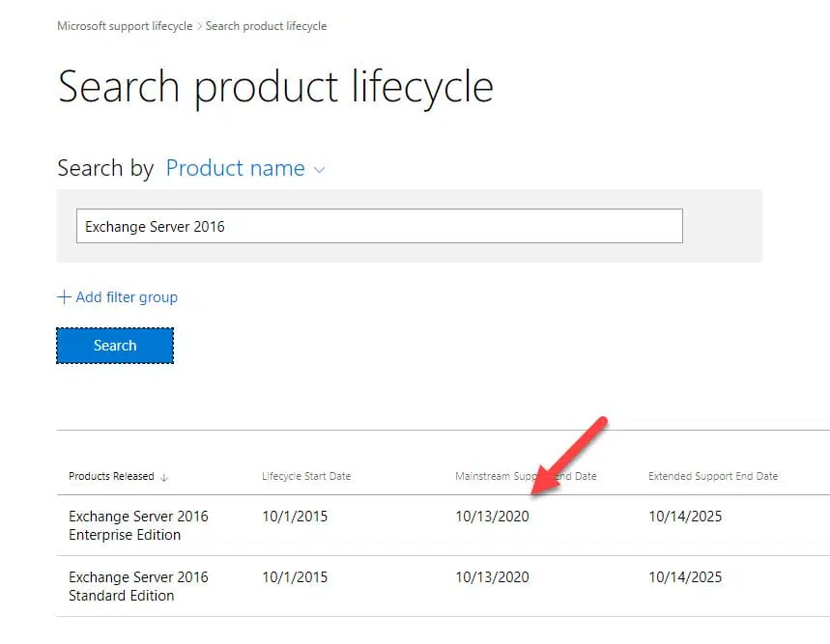Click the Search by label
The height and width of the screenshot is (644, 830).
coord(105,168)
